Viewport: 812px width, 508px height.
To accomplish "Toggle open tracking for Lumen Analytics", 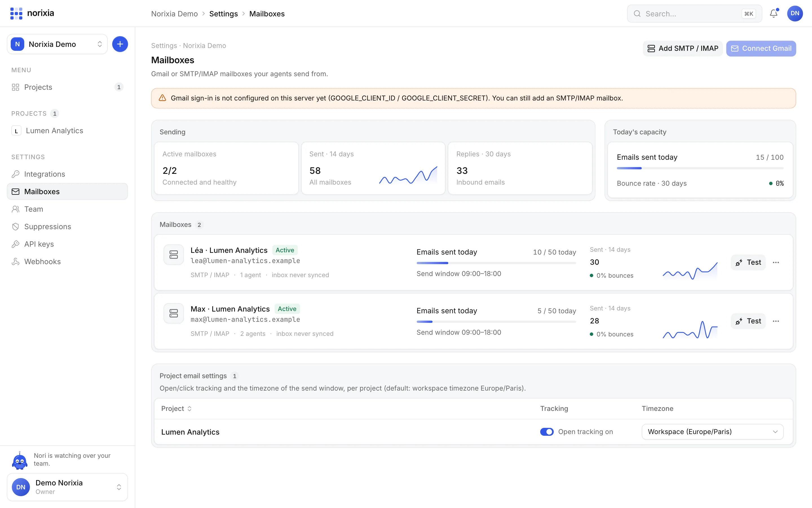I will 547,432.
